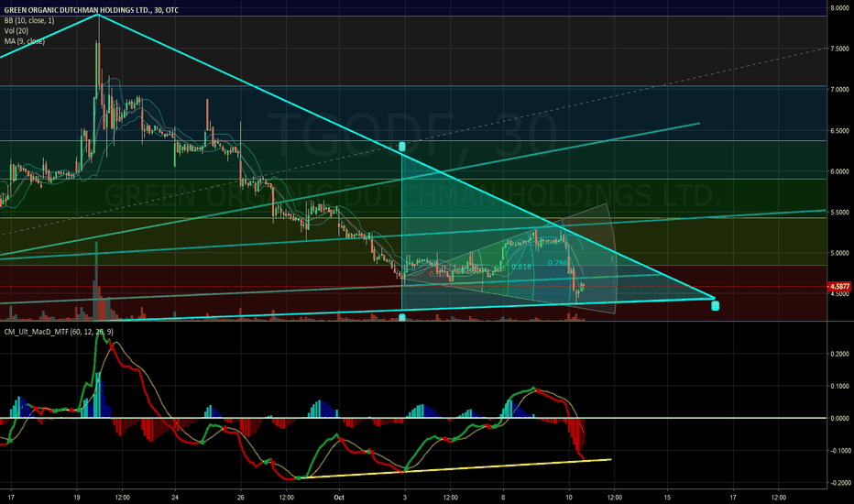Click the 5.5000 price axis label

pyautogui.click(x=840, y=213)
